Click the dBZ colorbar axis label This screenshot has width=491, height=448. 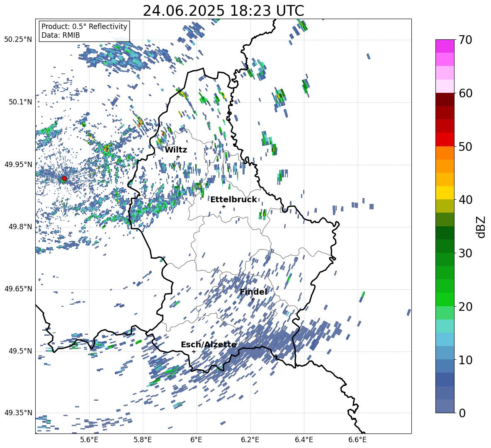coord(481,227)
